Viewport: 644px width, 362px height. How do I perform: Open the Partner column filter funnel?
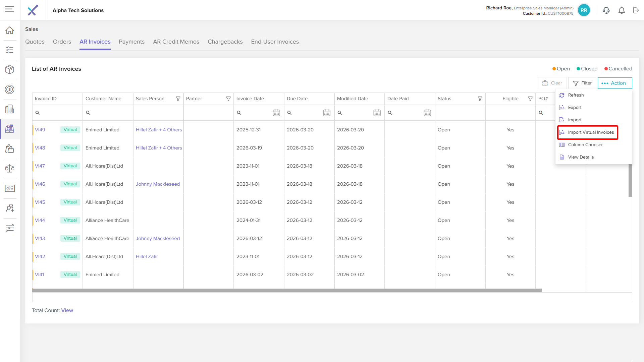228,99
